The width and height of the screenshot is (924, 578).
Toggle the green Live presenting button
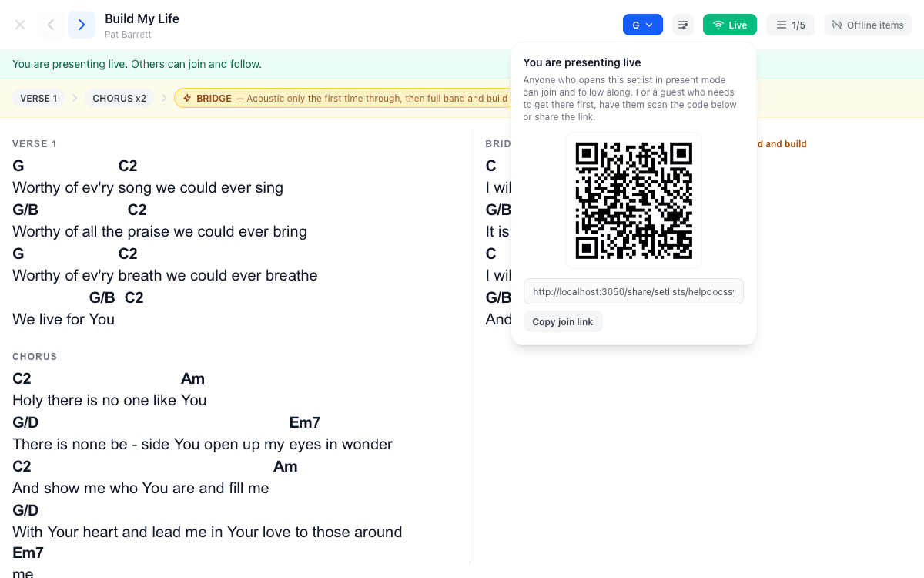(730, 25)
